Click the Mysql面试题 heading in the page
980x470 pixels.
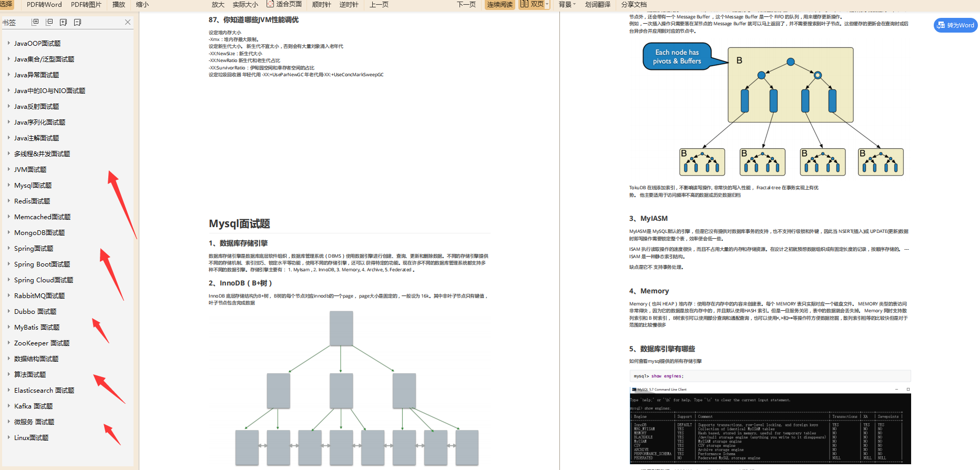[239, 223]
